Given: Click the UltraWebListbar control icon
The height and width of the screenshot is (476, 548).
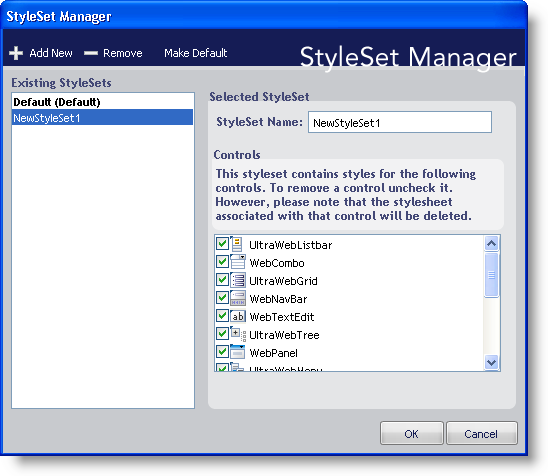Looking at the screenshot, I should (237, 244).
